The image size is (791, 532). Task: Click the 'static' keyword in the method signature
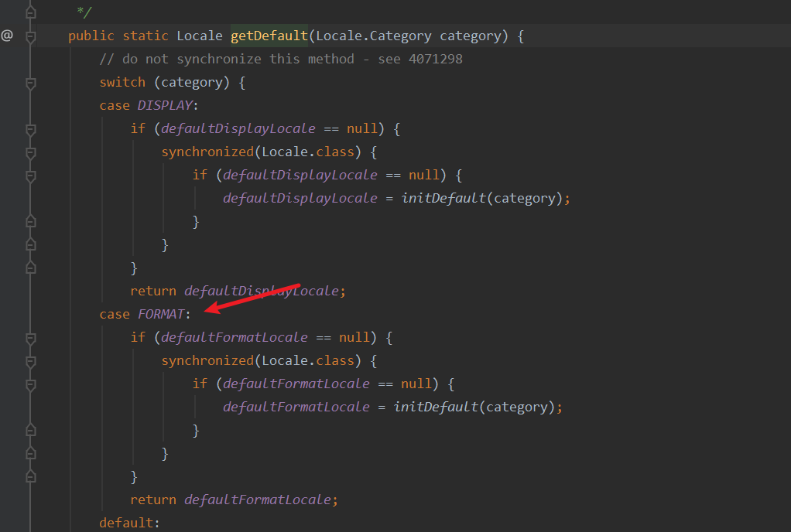[x=146, y=36]
